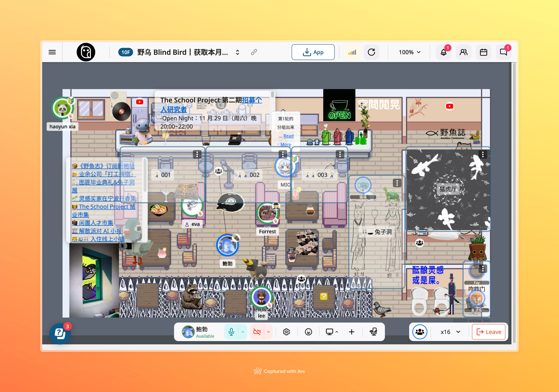Copy the space link icon

tap(254, 52)
